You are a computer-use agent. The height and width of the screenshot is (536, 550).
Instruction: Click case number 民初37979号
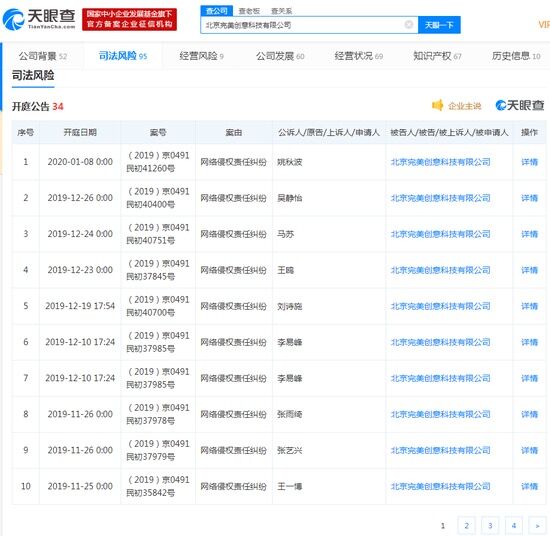[x=150, y=457]
